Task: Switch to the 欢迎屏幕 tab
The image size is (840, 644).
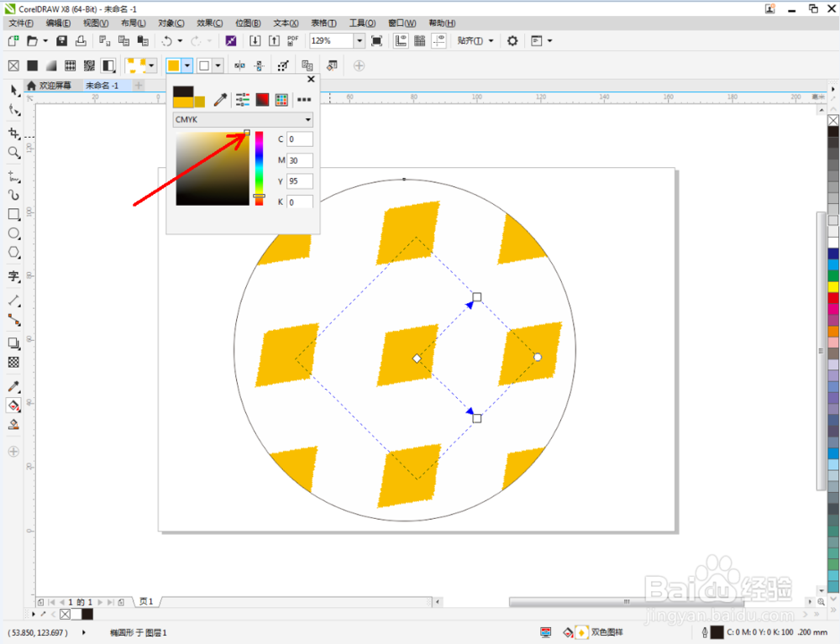Action: point(50,86)
